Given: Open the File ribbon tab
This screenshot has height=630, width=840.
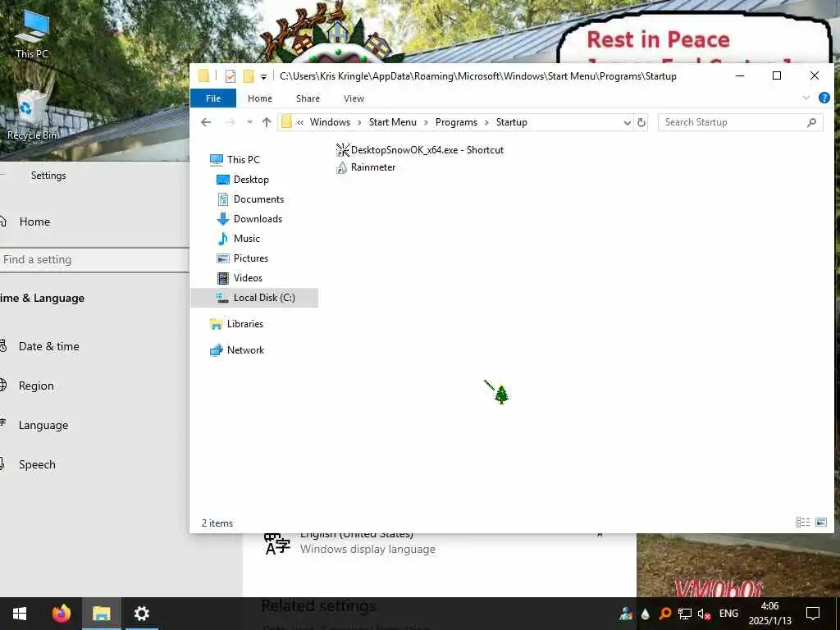Looking at the screenshot, I should [x=213, y=98].
